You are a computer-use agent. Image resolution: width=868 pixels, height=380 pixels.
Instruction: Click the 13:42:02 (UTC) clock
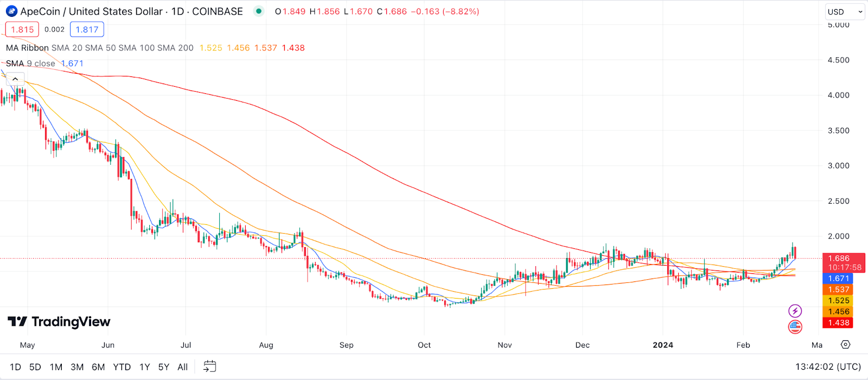[x=828, y=367]
